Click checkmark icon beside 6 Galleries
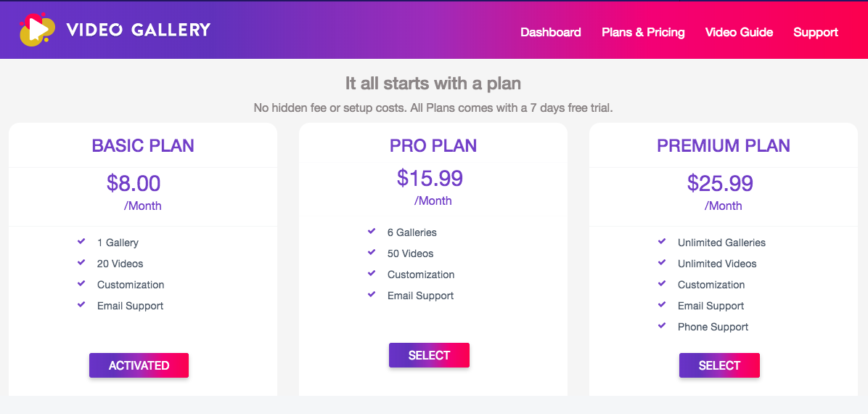868x414 pixels. [x=372, y=232]
